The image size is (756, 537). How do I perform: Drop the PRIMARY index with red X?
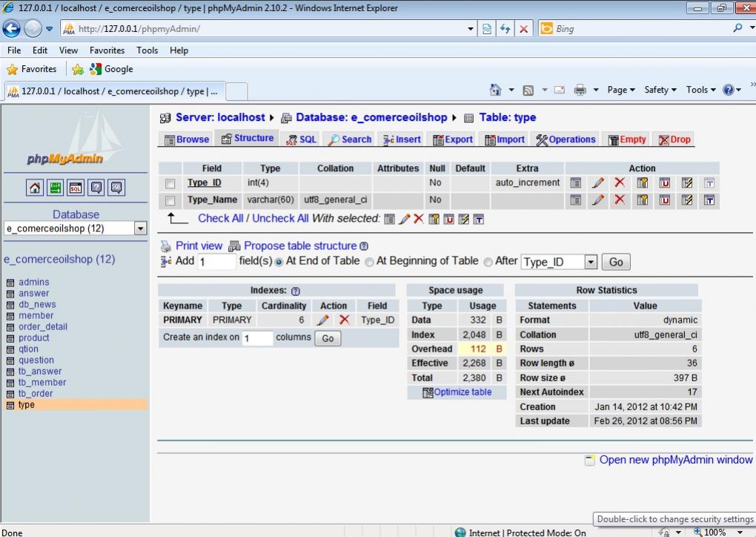(344, 320)
